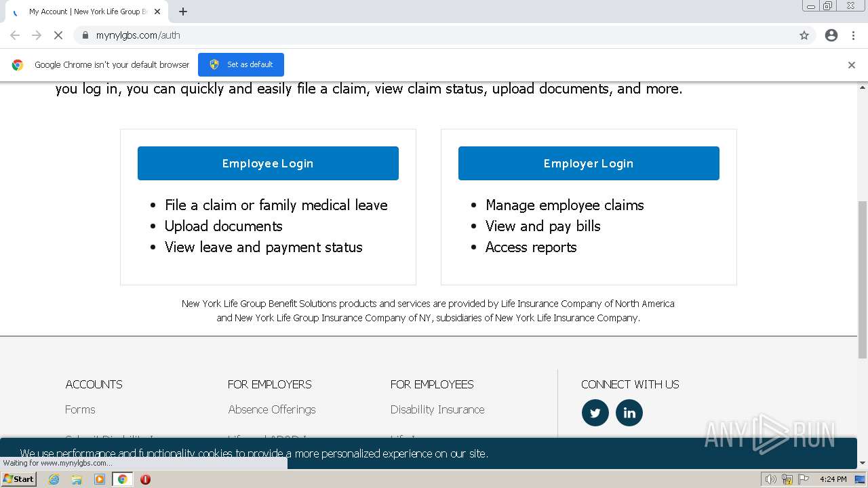Select the My Account New York Life tab
Viewport: 868px width, 488px height.
86,12
